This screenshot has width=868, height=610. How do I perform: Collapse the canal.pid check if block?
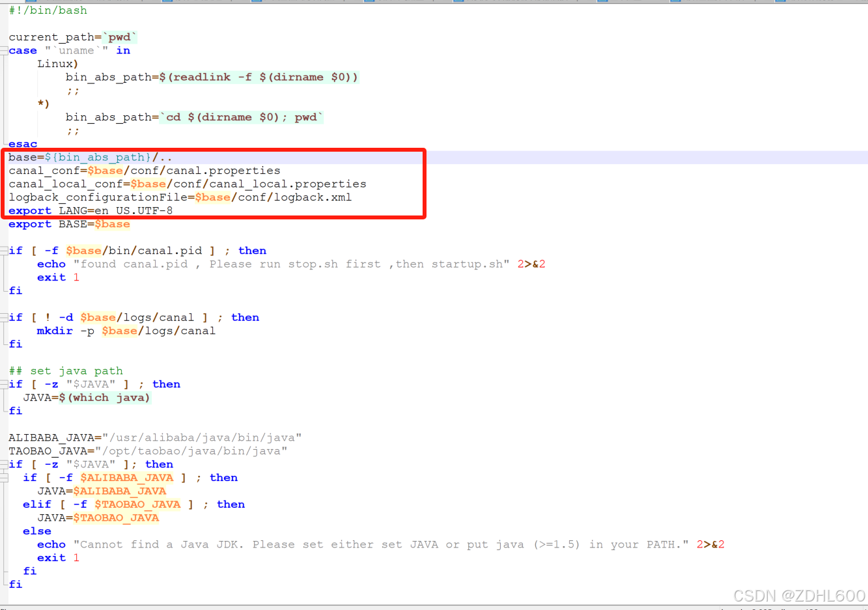5,250
